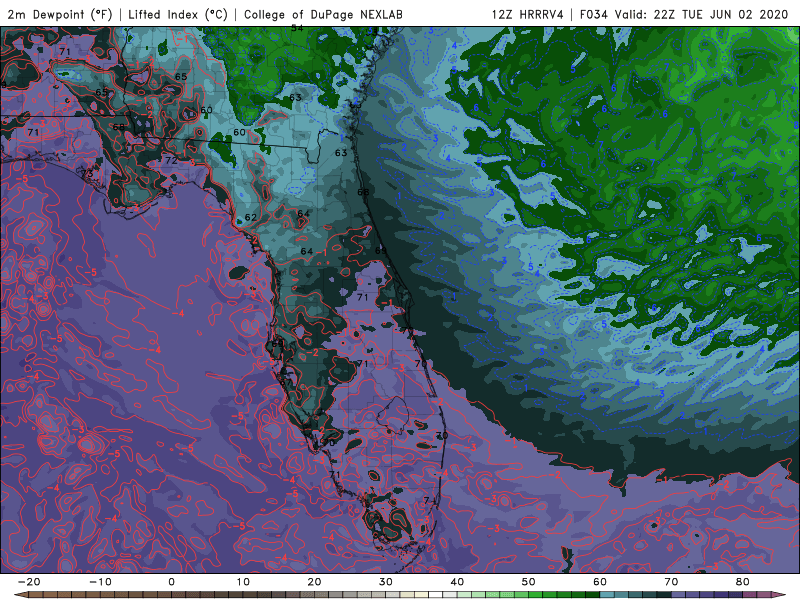Click the -10 tick label on color bar
Screen dimensions: 800x600
pyautogui.click(x=100, y=582)
